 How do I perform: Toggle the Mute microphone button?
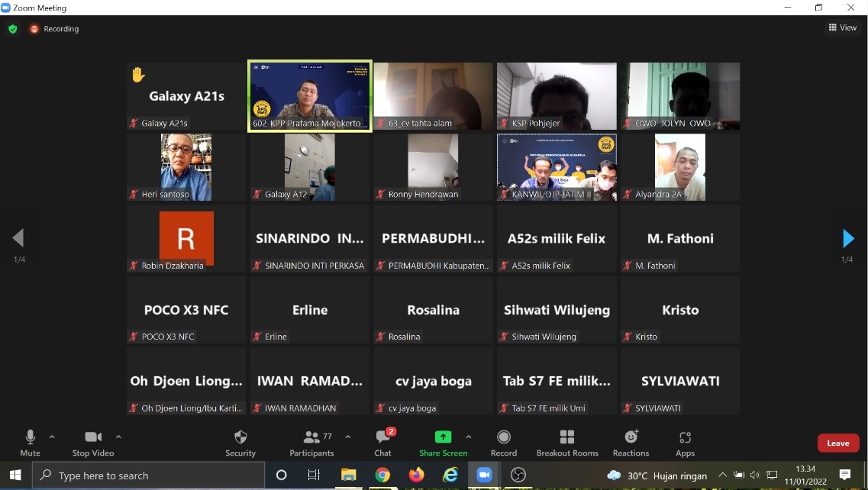click(x=31, y=437)
